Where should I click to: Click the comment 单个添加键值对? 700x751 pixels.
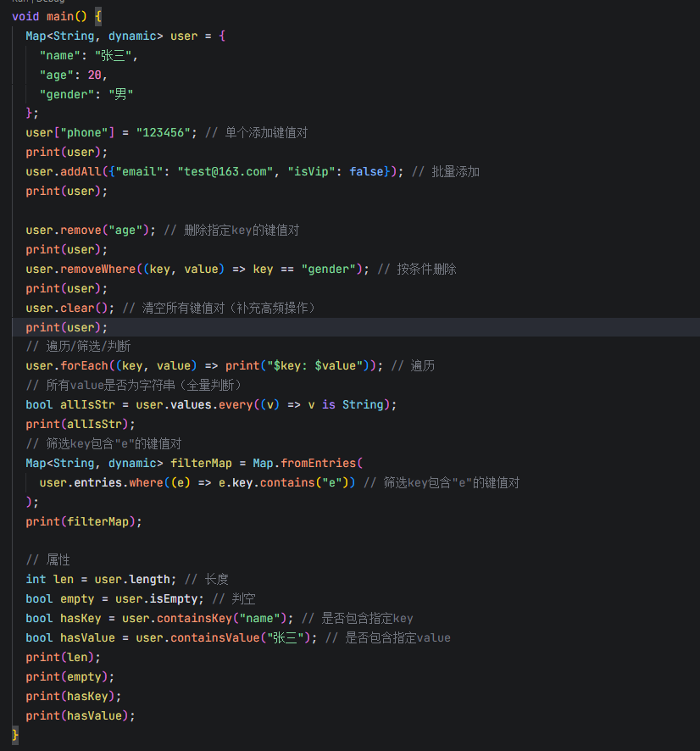(257, 133)
